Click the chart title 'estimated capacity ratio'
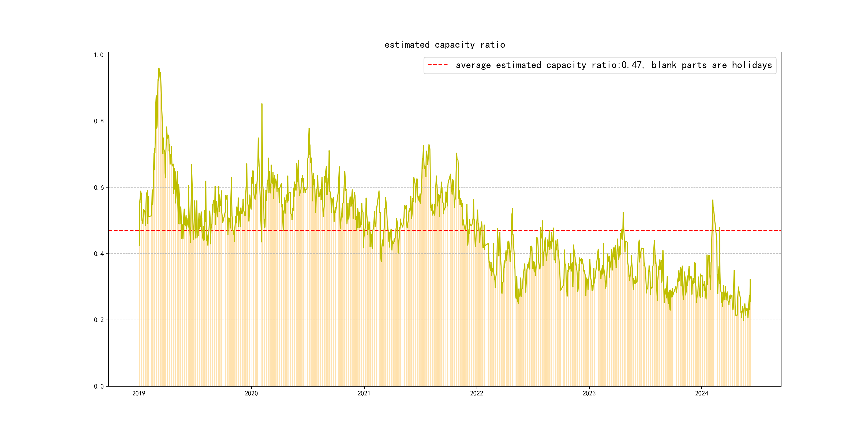Image resolution: width=868 pixels, height=434 pixels. tap(444, 45)
